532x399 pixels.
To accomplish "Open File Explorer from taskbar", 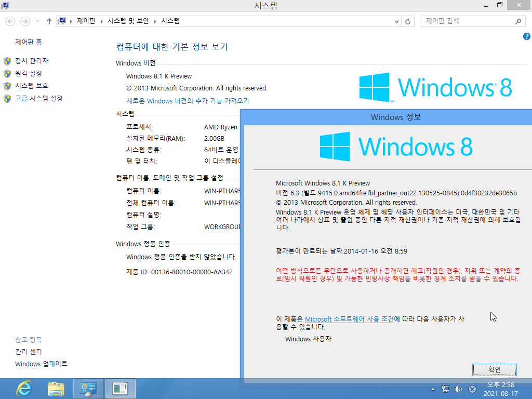I will point(56,389).
